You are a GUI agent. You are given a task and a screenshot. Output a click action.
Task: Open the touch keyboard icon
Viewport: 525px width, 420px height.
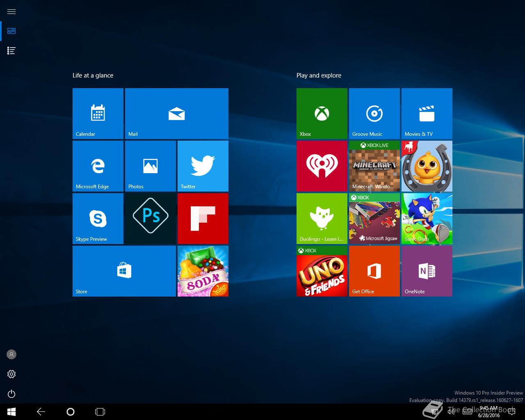(467, 412)
